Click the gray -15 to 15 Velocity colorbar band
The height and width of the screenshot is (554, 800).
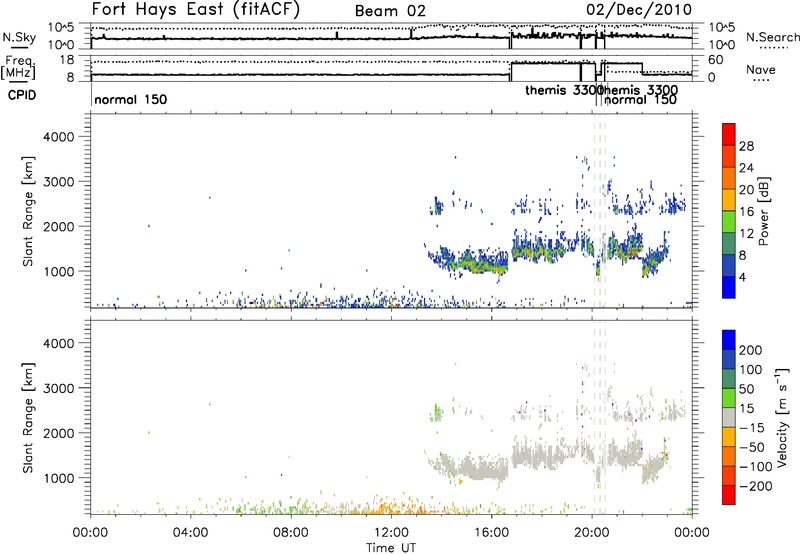729,417
